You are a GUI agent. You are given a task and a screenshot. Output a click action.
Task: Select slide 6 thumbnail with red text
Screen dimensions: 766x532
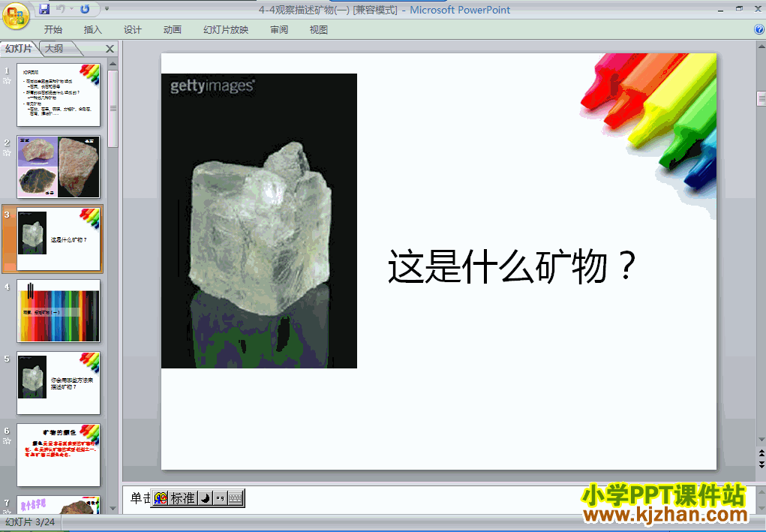59,455
